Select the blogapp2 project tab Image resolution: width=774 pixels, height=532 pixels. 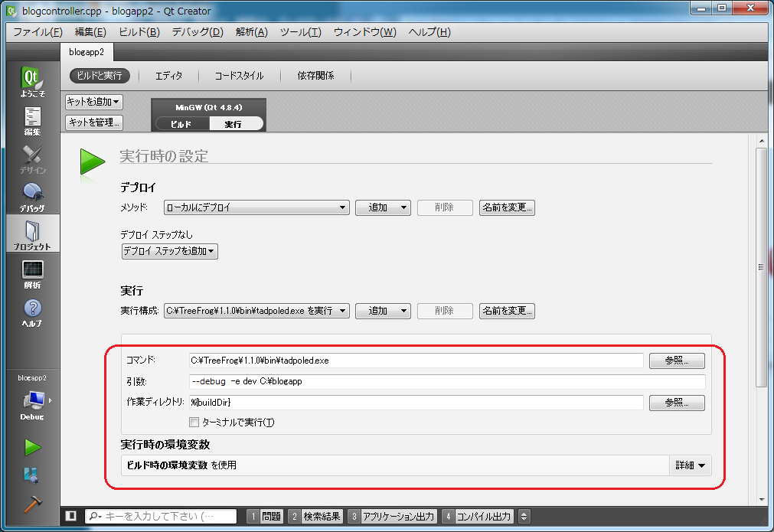pyautogui.click(x=87, y=52)
